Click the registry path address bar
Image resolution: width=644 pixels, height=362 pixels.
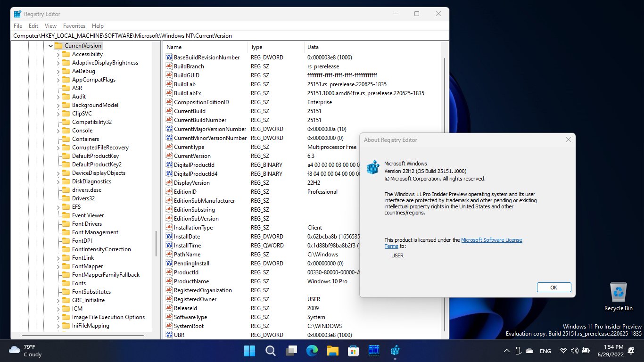230,36
